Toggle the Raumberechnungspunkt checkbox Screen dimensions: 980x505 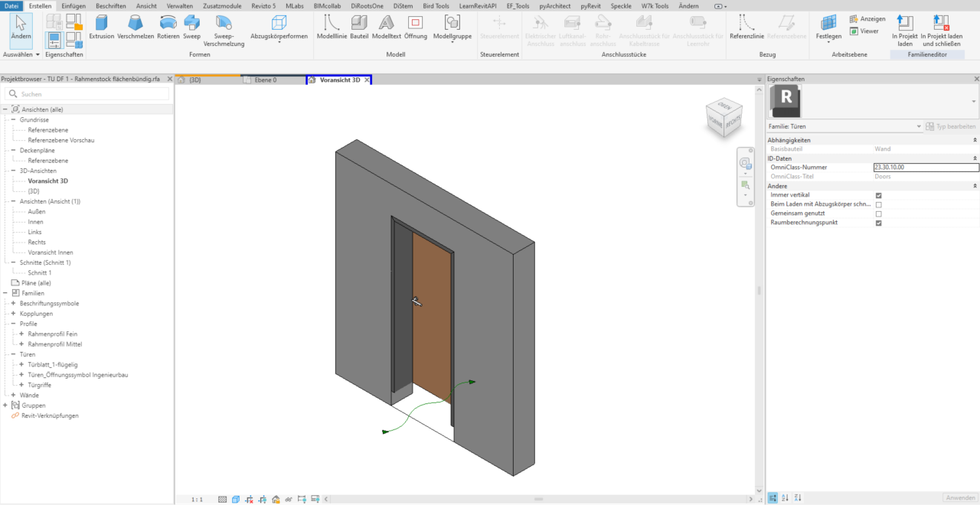tap(879, 223)
